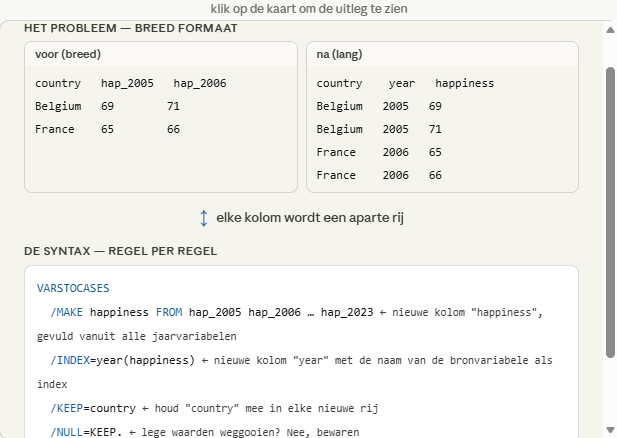This screenshot has height=438, width=617.
Task: Click the France row with happiness 65 in lang table
Action: click(x=379, y=152)
